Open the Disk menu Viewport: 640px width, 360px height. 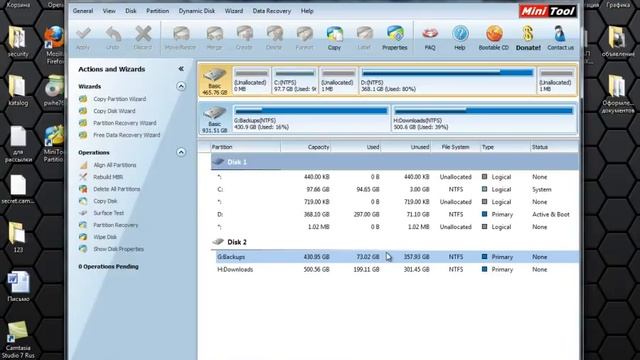tap(131, 11)
